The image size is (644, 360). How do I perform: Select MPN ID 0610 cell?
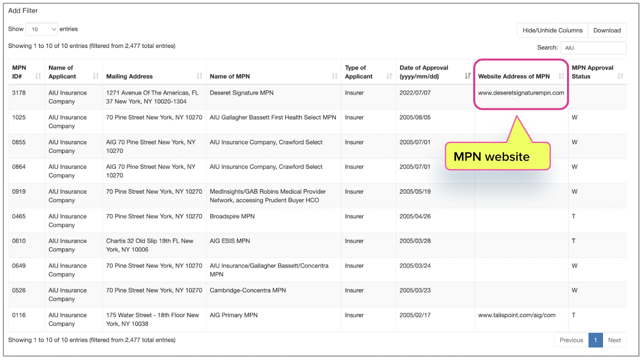click(x=19, y=241)
